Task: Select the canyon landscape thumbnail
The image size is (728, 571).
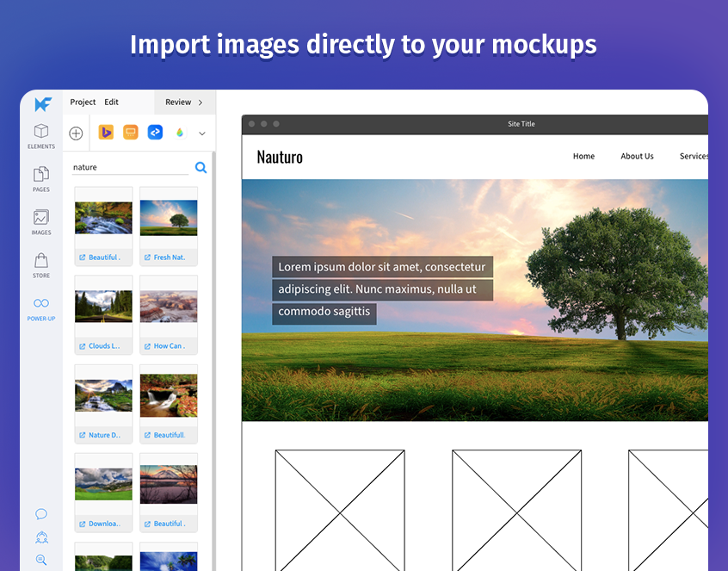Action: [x=169, y=307]
